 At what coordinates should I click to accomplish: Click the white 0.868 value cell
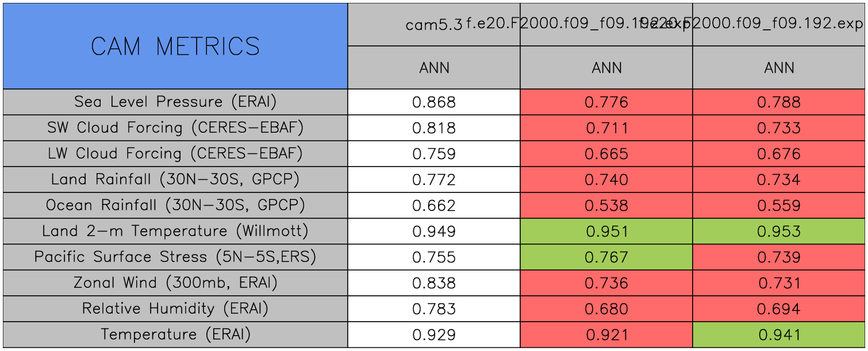click(434, 102)
